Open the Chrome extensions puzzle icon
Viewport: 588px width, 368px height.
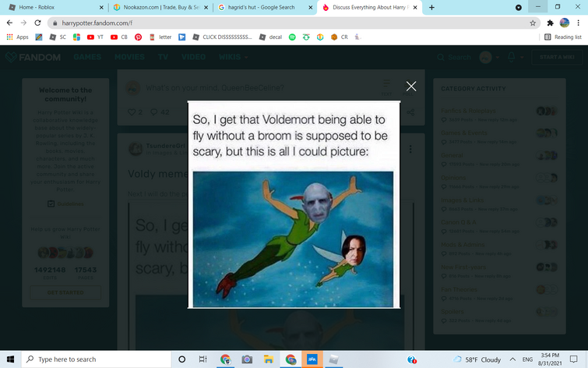click(x=550, y=23)
